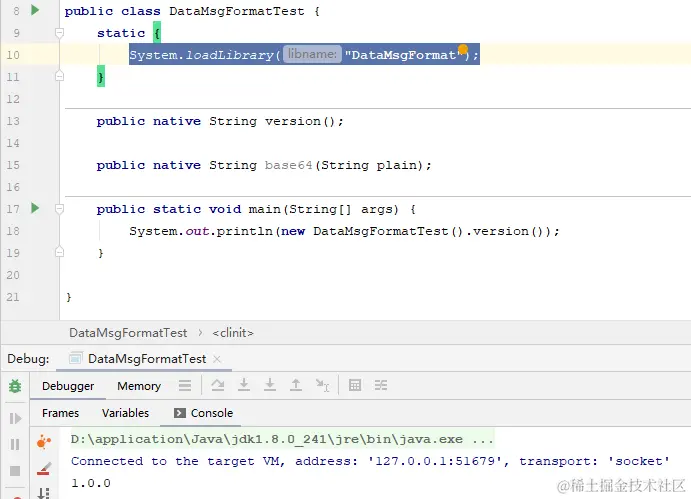Screen dimensions: 691x499
Task: Click the Rerun debug bug icon
Action: [15, 386]
